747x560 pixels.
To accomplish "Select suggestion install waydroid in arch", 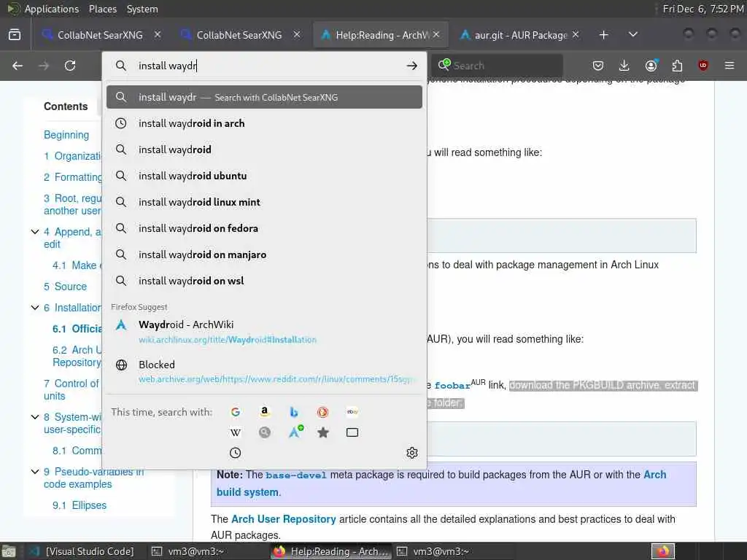I will 264,123.
